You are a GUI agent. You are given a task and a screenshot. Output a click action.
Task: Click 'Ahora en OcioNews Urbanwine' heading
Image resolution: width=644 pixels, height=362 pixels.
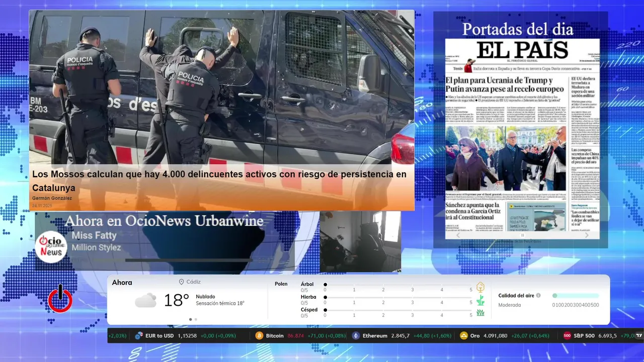[x=164, y=221]
